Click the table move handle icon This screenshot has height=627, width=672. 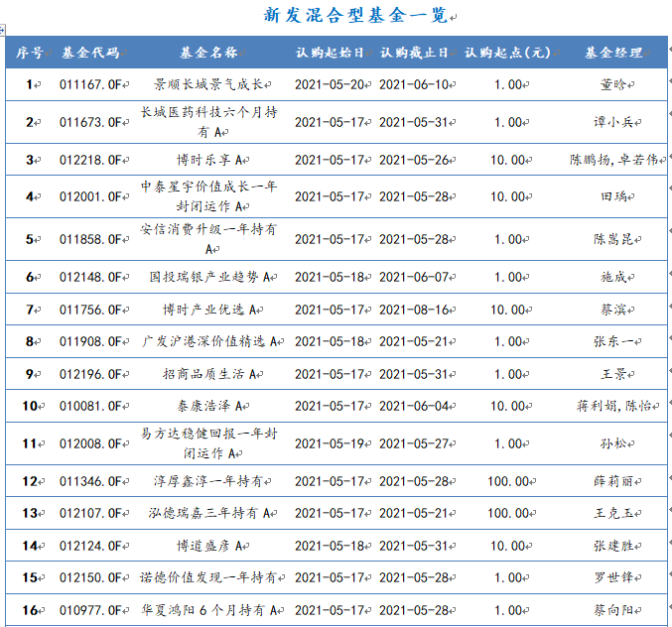(x=2, y=31)
